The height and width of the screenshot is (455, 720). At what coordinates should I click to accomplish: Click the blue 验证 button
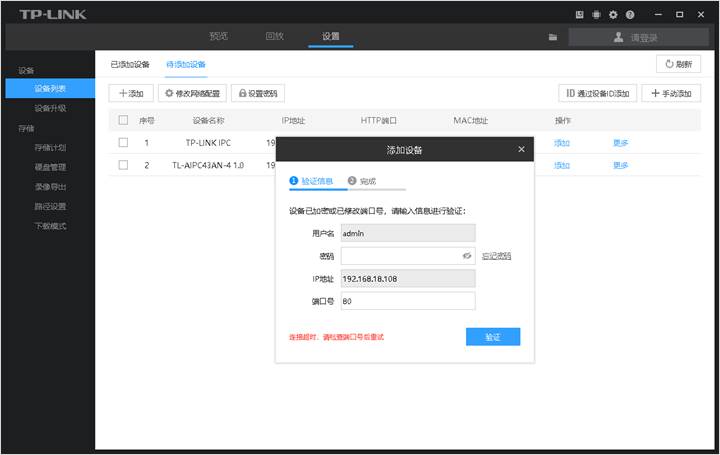coord(492,337)
